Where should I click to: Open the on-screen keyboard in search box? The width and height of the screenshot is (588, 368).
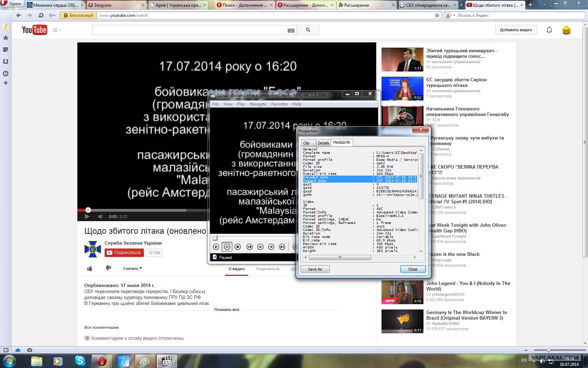pyautogui.click(x=291, y=30)
